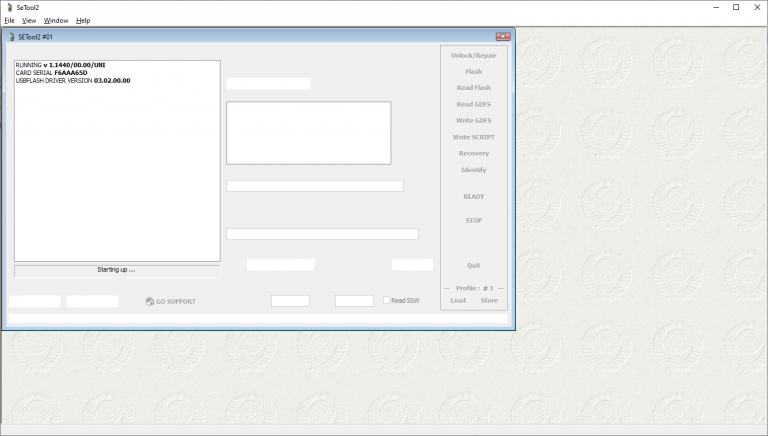Image resolution: width=768 pixels, height=436 pixels.
Task: Click the Identify button
Action: [474, 170]
